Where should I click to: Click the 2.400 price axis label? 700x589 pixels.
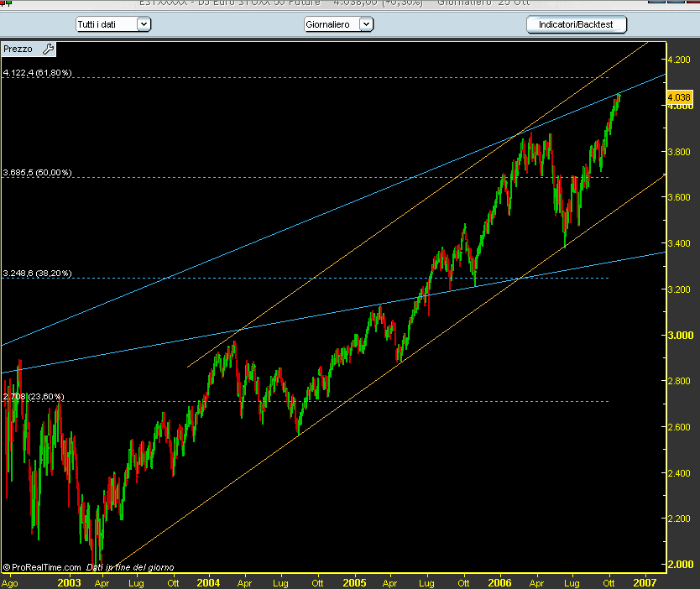tap(678, 473)
